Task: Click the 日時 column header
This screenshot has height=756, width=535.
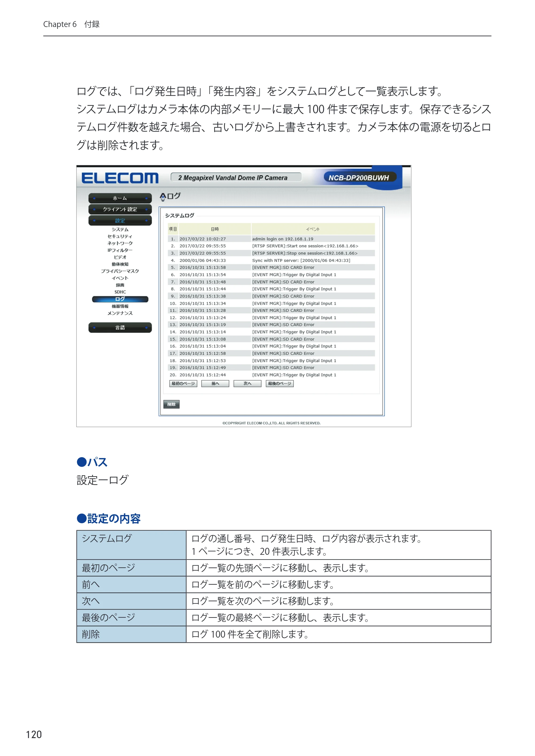Action: pyautogui.click(x=215, y=229)
